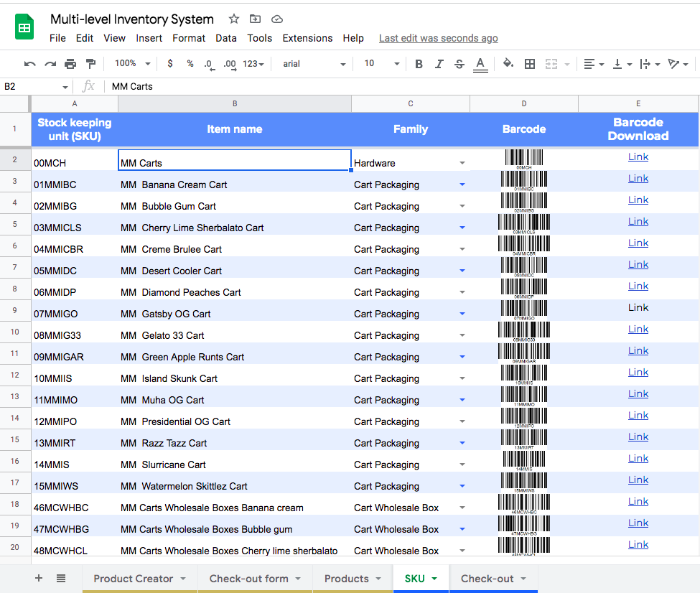The height and width of the screenshot is (593, 700).
Task: Click the borders icon in toolbar
Action: pos(530,64)
